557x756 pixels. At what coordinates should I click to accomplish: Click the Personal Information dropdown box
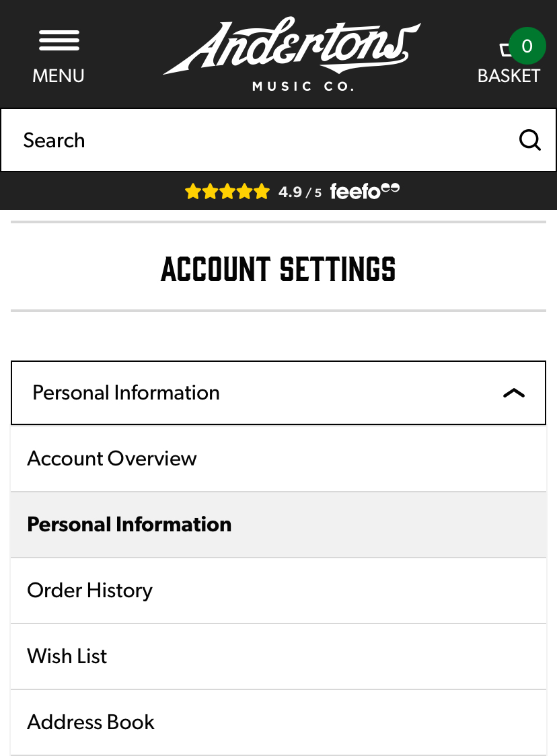278,393
